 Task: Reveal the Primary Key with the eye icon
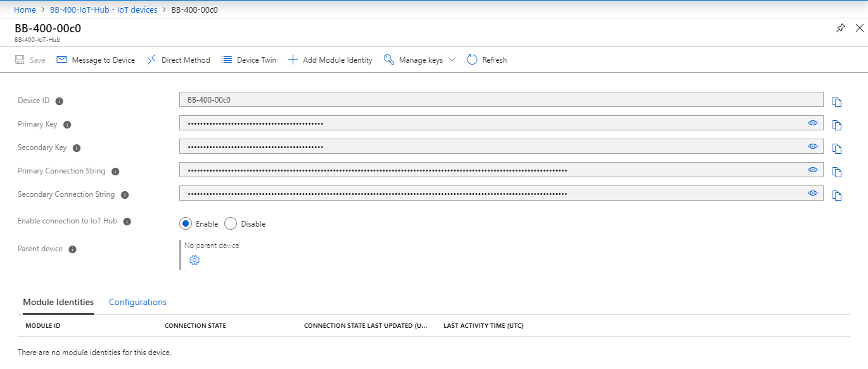(x=812, y=123)
